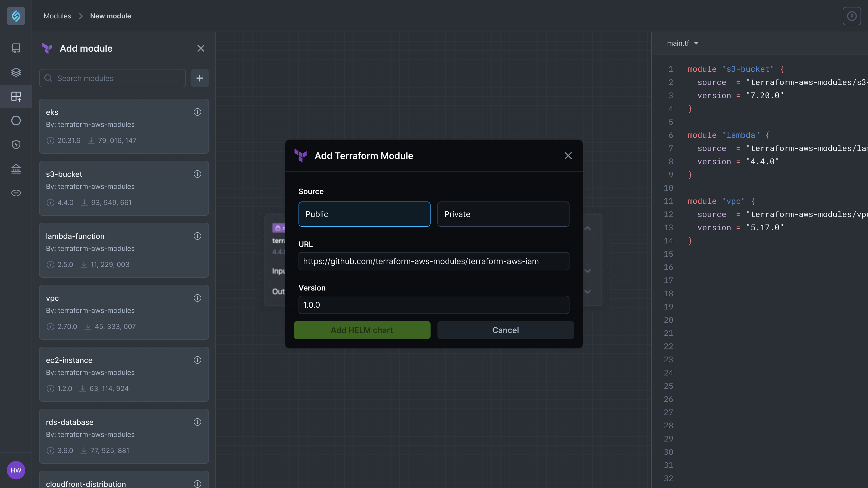
Task: Show info for the rds-database module
Action: coord(197,422)
